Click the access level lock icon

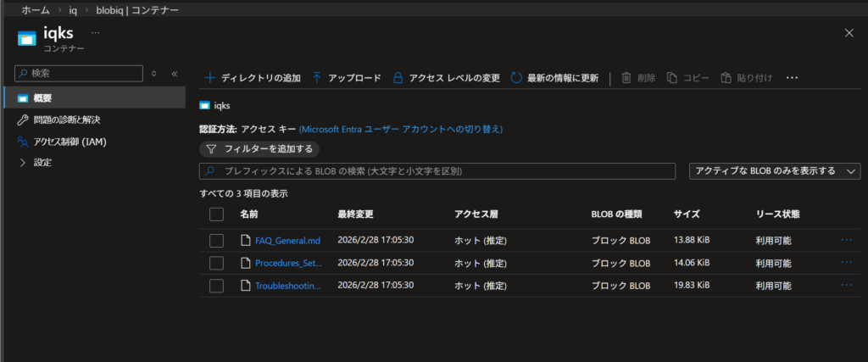pos(398,78)
